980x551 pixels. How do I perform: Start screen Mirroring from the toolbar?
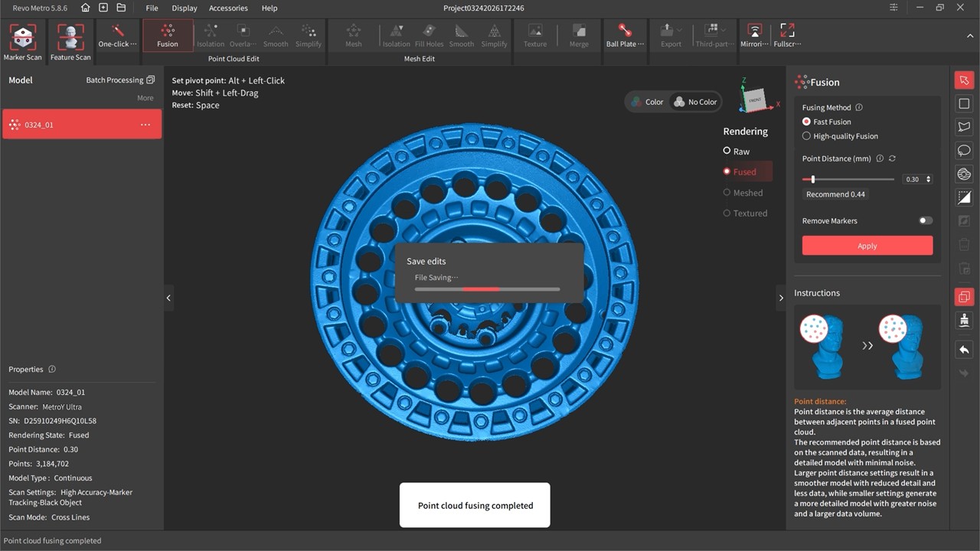[754, 36]
